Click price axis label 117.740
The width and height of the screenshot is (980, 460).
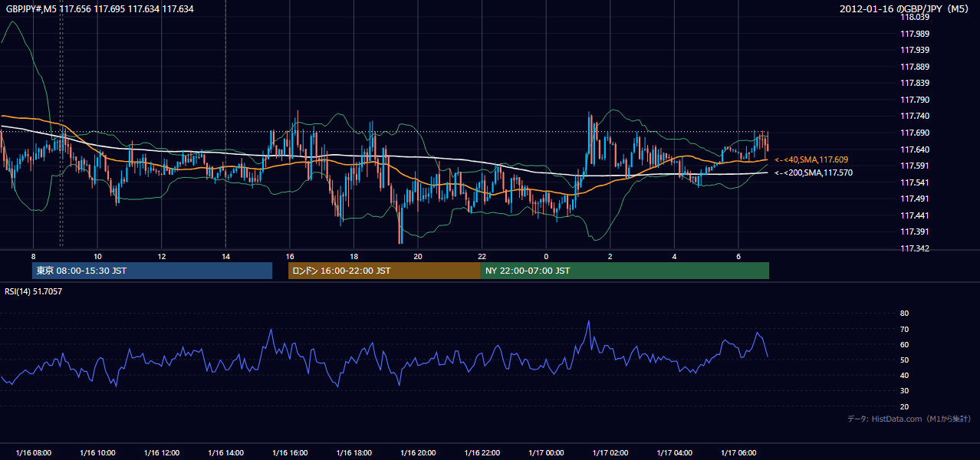pos(914,116)
